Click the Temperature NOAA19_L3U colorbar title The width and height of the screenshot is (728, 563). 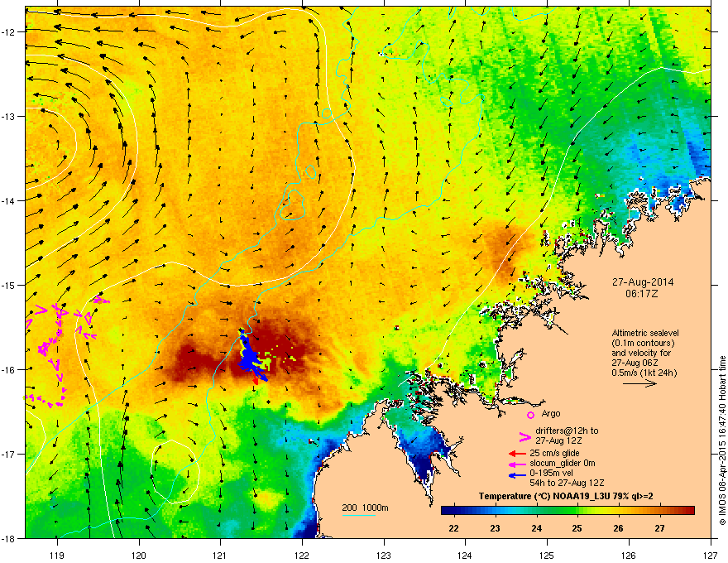(566, 496)
